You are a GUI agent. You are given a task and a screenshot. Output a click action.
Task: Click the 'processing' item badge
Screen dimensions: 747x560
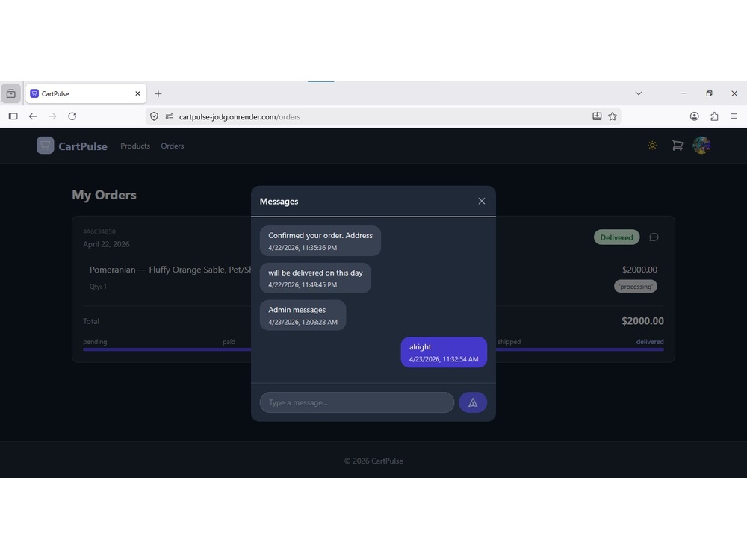tap(636, 286)
